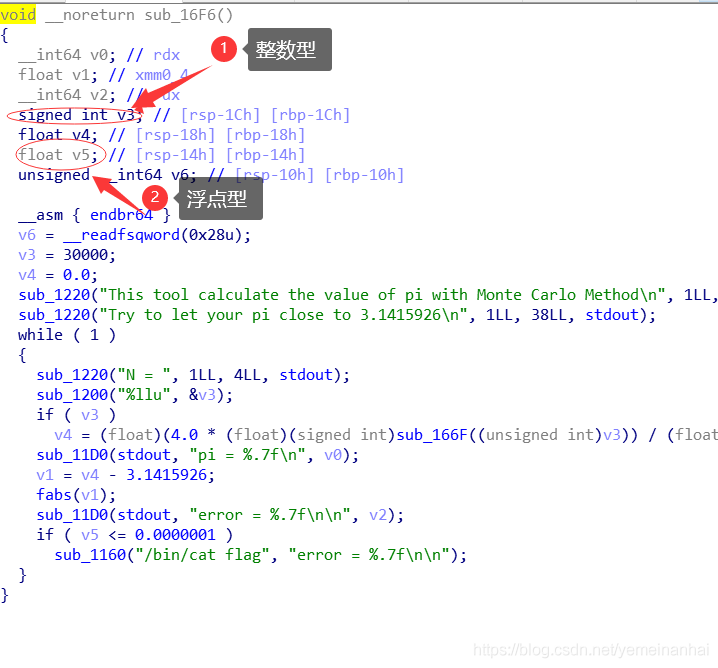Click the 0.0 value assigned to v4
The width and height of the screenshot is (718, 668).
pos(76,275)
